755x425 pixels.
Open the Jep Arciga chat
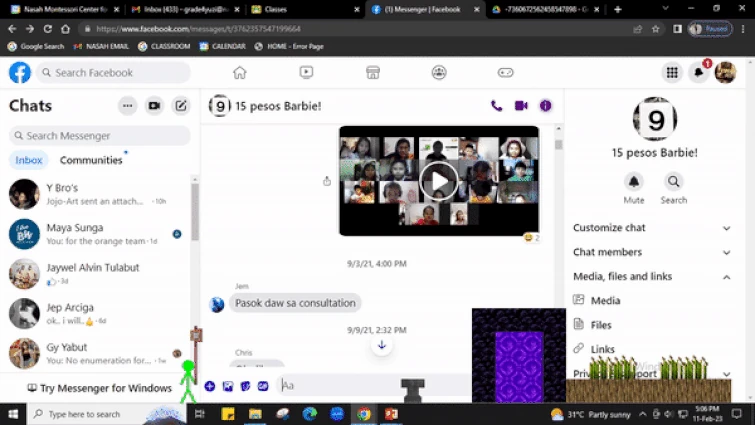click(96, 314)
